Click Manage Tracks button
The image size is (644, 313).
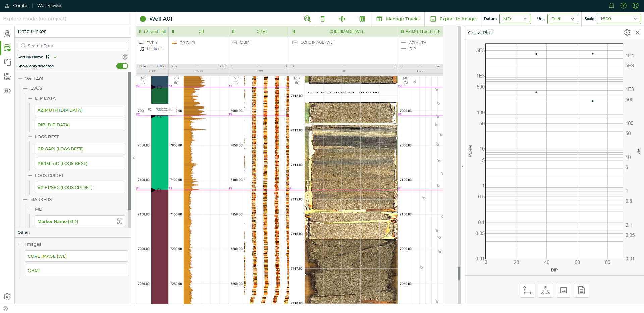pos(398,19)
